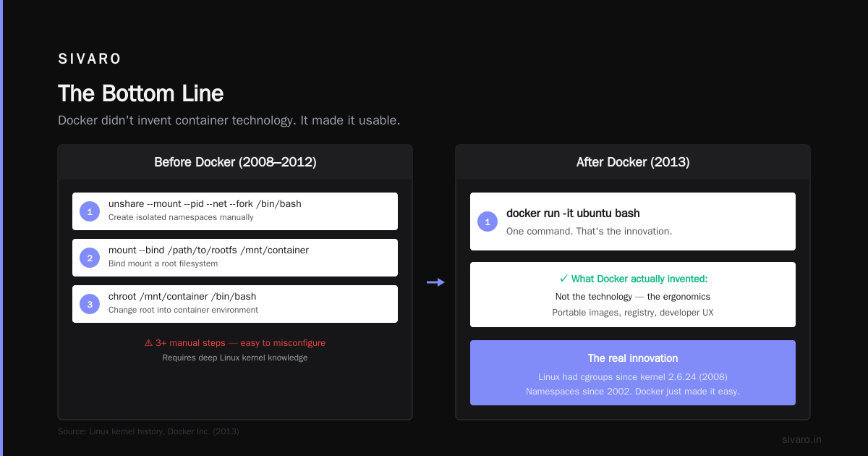This screenshot has width=868, height=456.
Task: Click the What Docker actually invented card
Action: coord(633,295)
